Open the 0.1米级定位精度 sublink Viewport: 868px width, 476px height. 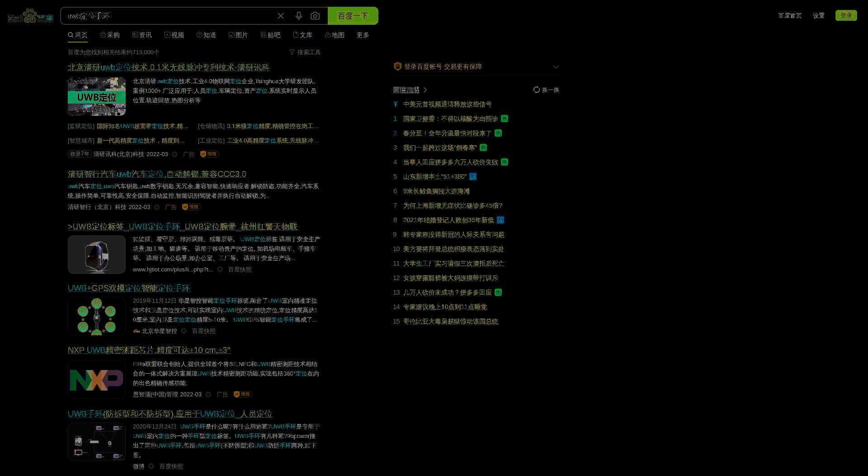pyautogui.click(x=273, y=126)
